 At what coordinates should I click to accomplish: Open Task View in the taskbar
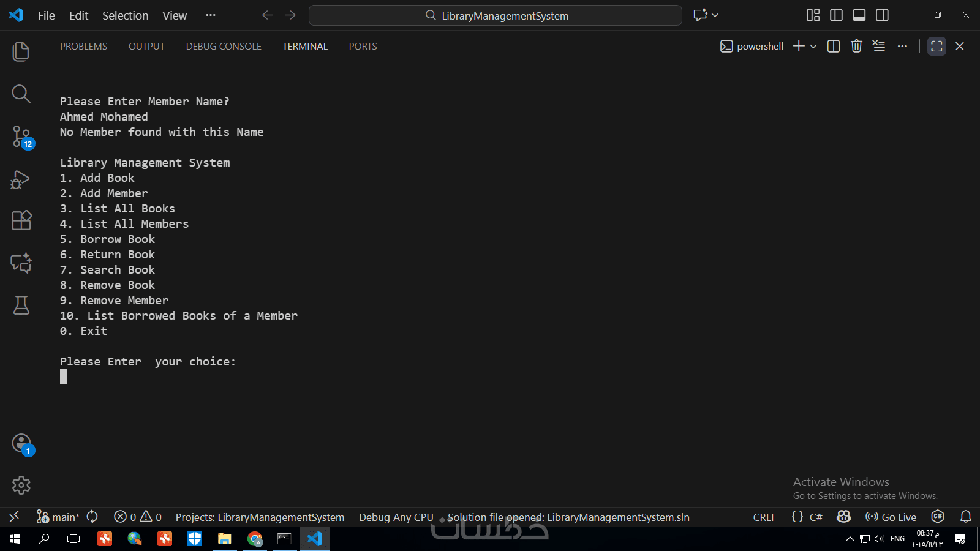(73, 539)
